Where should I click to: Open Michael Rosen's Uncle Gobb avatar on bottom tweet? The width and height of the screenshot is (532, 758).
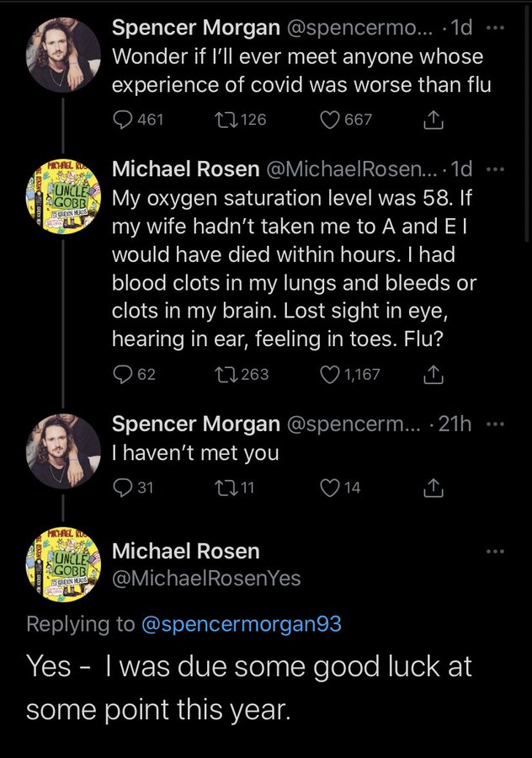coord(64,565)
